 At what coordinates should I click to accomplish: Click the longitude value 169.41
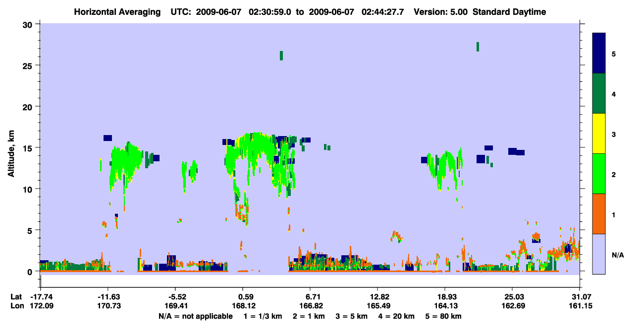(x=175, y=306)
